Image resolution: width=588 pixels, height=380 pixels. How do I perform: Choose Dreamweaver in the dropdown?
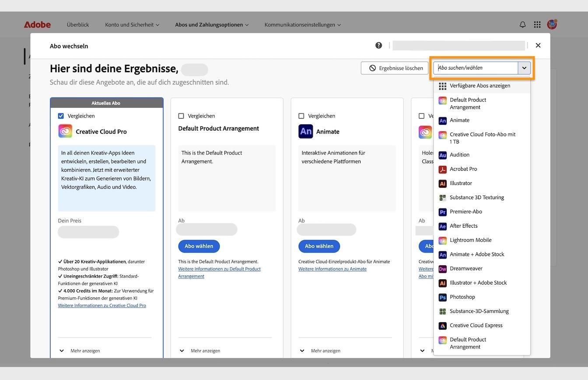pyautogui.click(x=466, y=268)
